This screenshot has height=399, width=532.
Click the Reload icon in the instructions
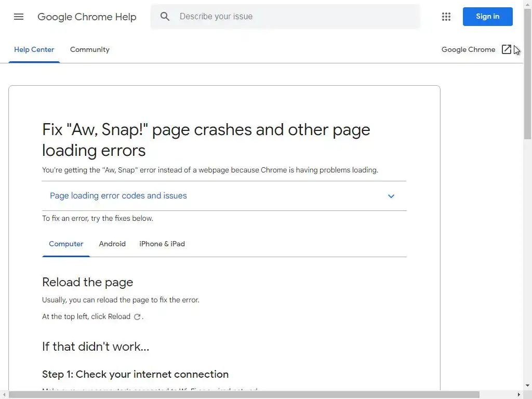point(137,317)
